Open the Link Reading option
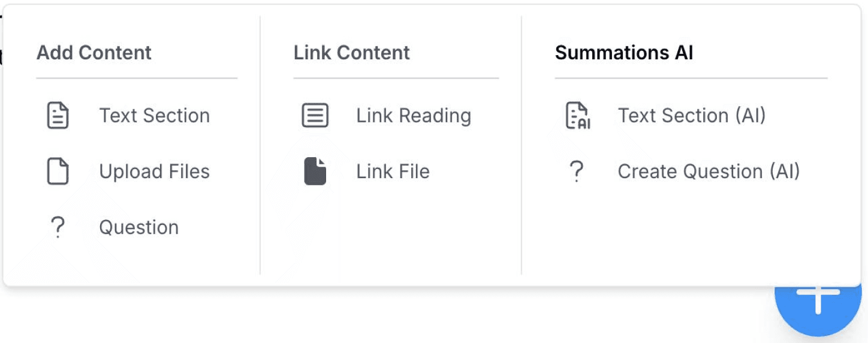This screenshot has width=868, height=343. coord(414,115)
